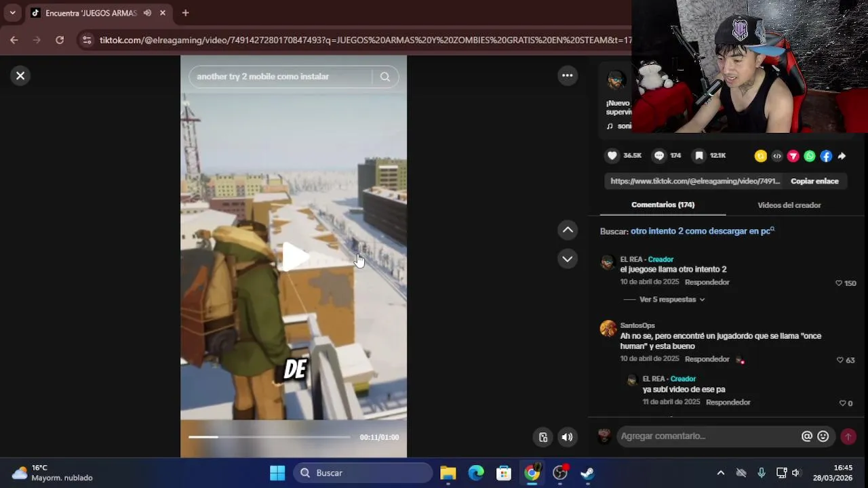868x488 pixels.
Task: View site information icon in address bar
Action: (87, 41)
